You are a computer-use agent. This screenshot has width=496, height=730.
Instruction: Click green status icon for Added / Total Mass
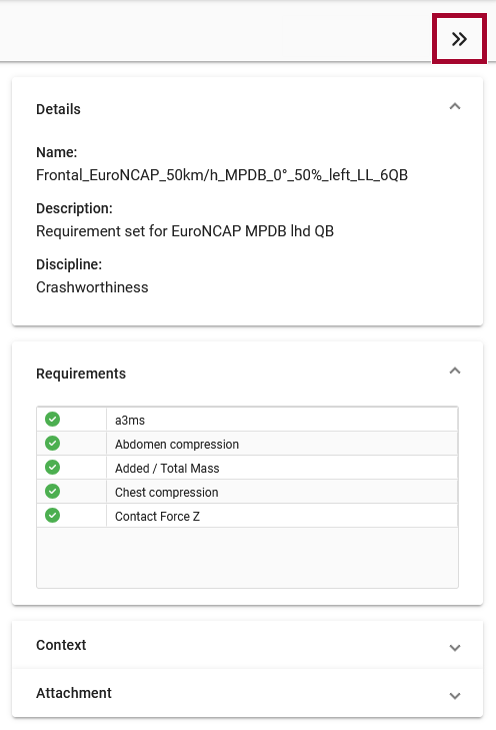pyautogui.click(x=53, y=467)
